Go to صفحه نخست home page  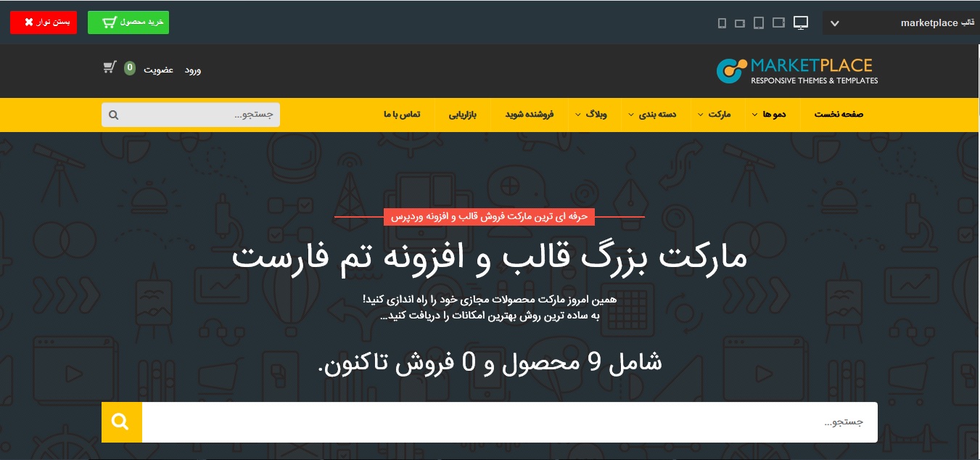pyautogui.click(x=839, y=115)
